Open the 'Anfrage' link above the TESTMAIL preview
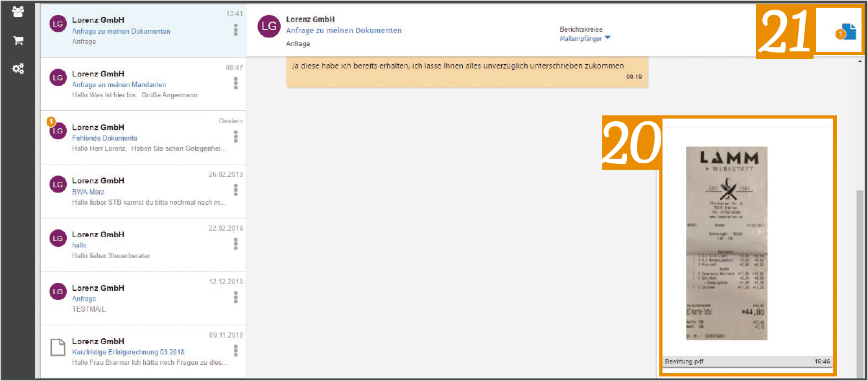The height and width of the screenshot is (381, 868). tap(84, 299)
